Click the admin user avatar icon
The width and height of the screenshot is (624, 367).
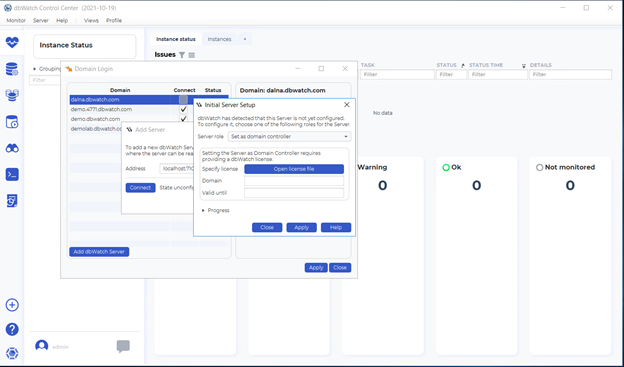click(41, 346)
